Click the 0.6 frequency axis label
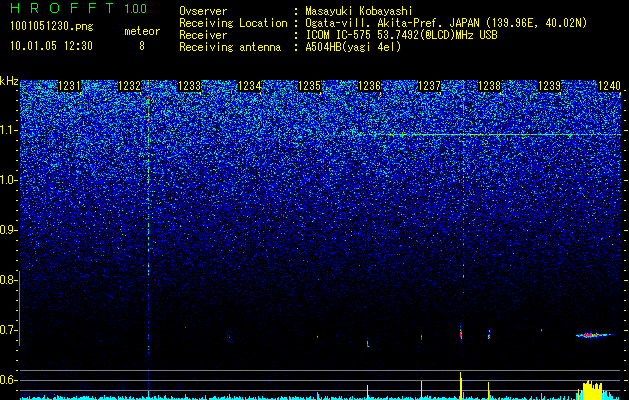 (7, 380)
